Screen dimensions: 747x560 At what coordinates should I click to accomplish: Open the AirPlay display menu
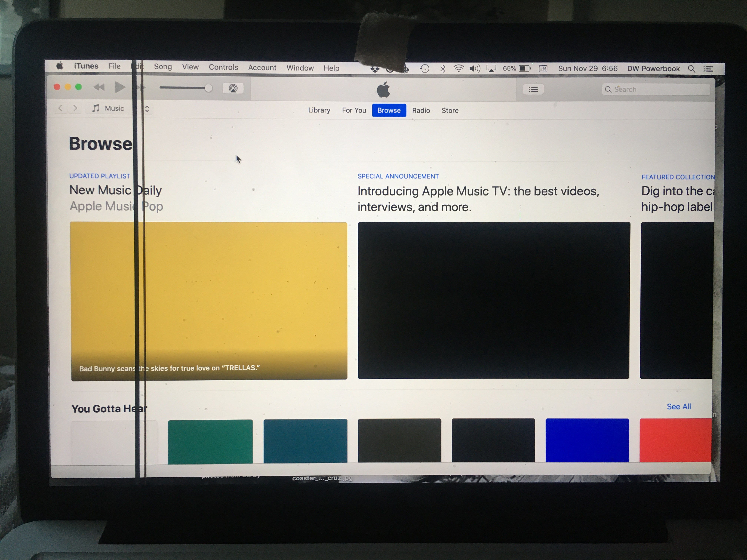tap(491, 69)
